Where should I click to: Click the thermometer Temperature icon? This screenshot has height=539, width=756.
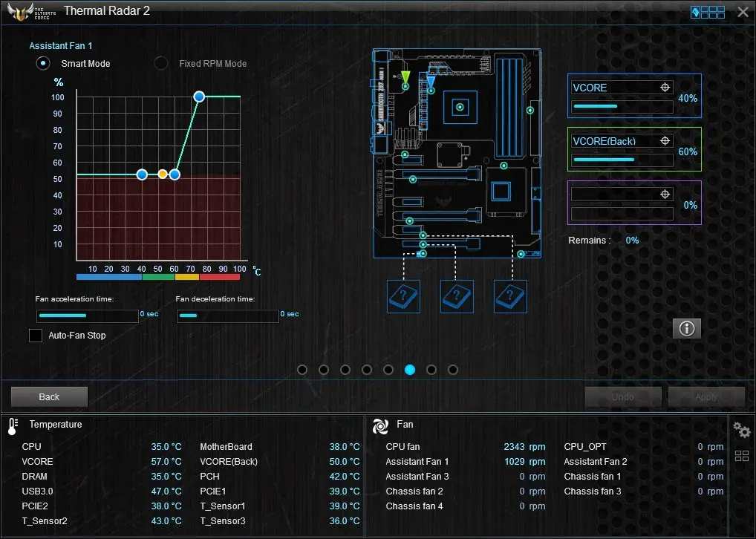click(x=13, y=426)
